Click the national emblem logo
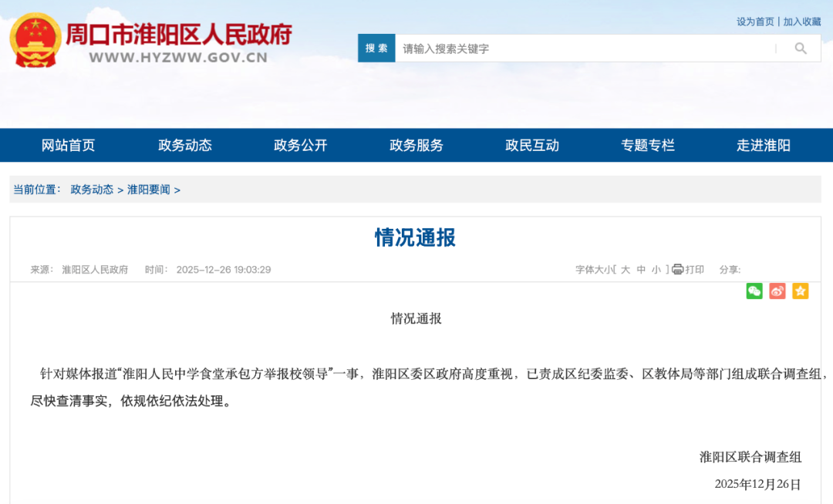The image size is (833, 504). point(35,39)
